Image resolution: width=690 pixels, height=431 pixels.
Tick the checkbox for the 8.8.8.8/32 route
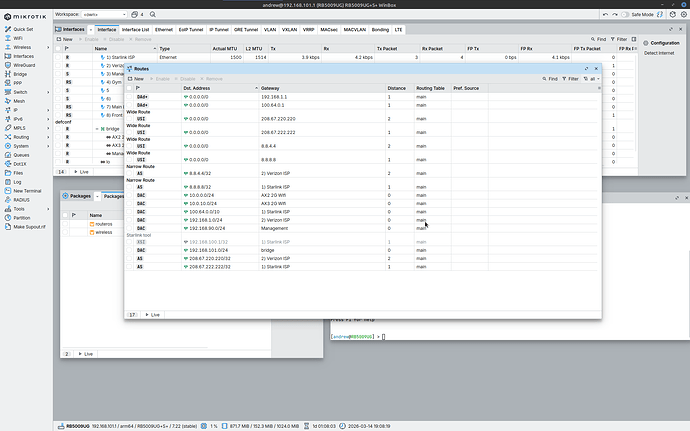129,187
